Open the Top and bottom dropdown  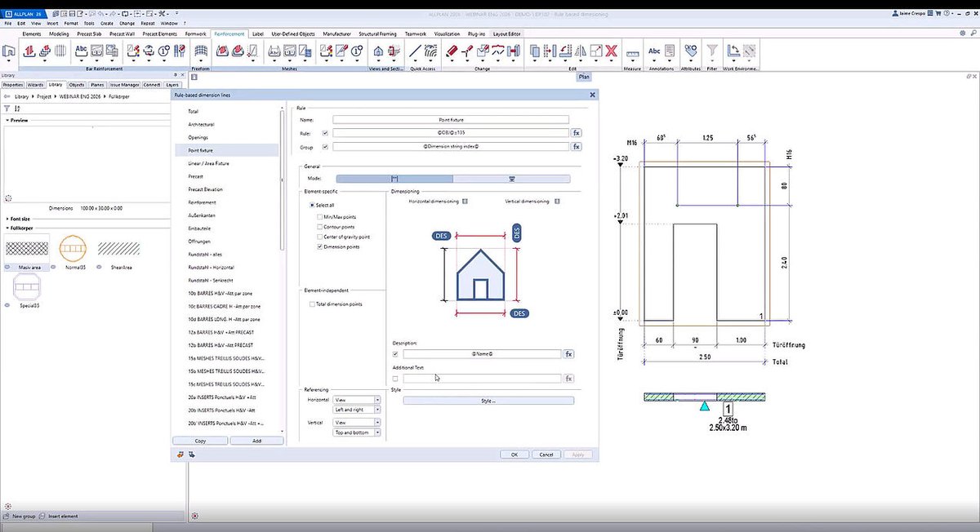pos(357,432)
